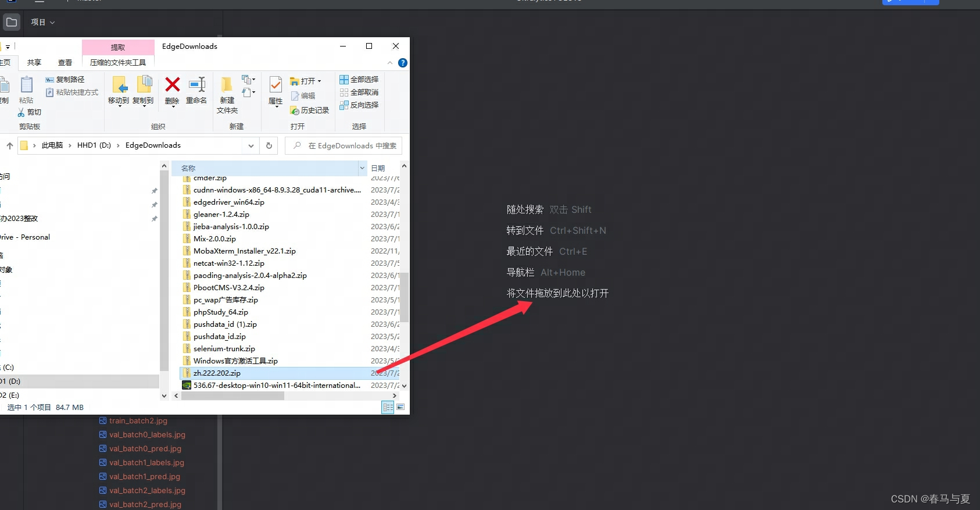Open the Name column filter dropdown arrow
The image size is (980, 510).
click(x=363, y=168)
